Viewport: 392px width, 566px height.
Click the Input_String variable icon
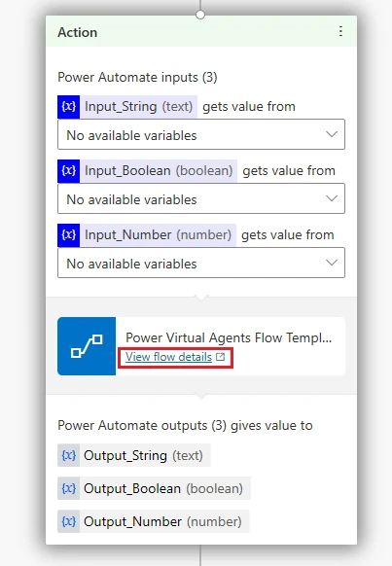(69, 107)
